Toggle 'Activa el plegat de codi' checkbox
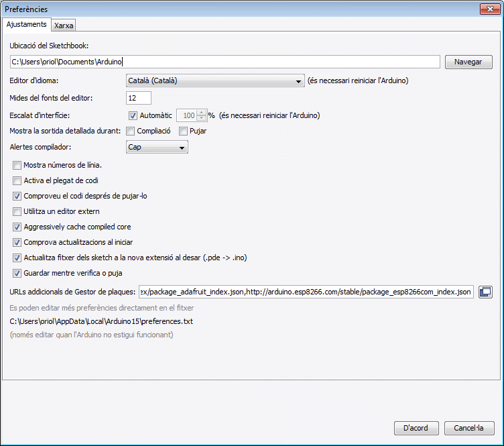 point(17,180)
